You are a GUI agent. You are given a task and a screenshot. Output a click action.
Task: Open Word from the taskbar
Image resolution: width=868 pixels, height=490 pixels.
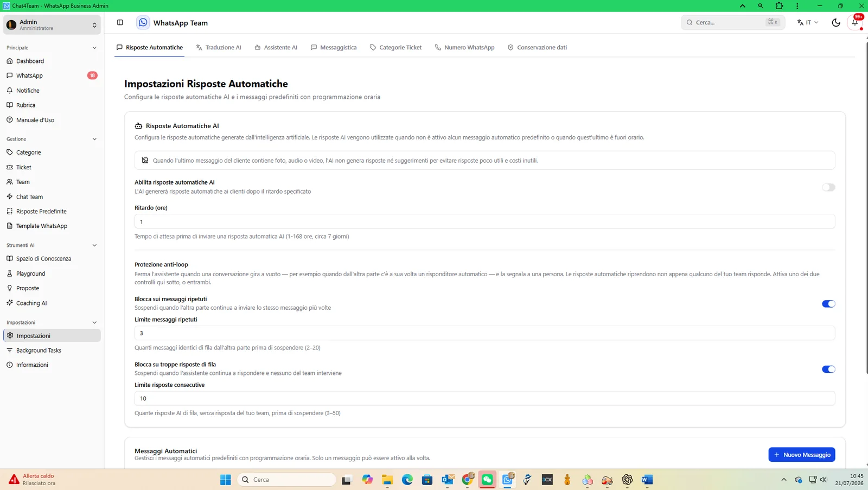647,480
